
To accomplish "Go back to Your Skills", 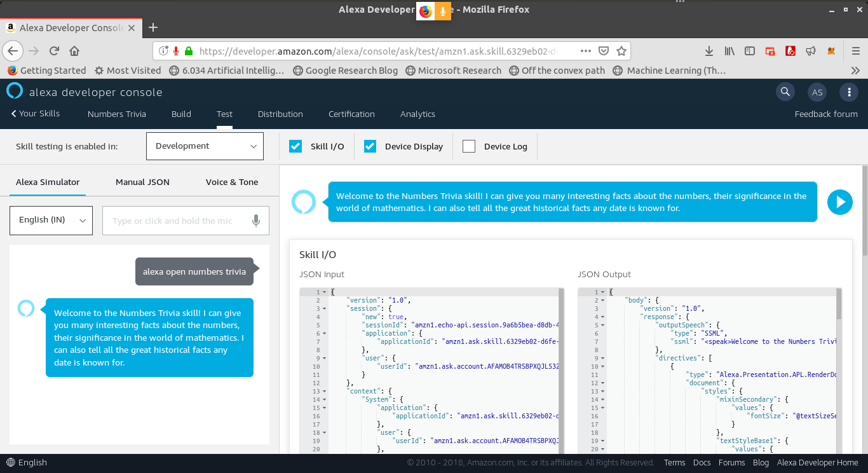I will pos(36,113).
